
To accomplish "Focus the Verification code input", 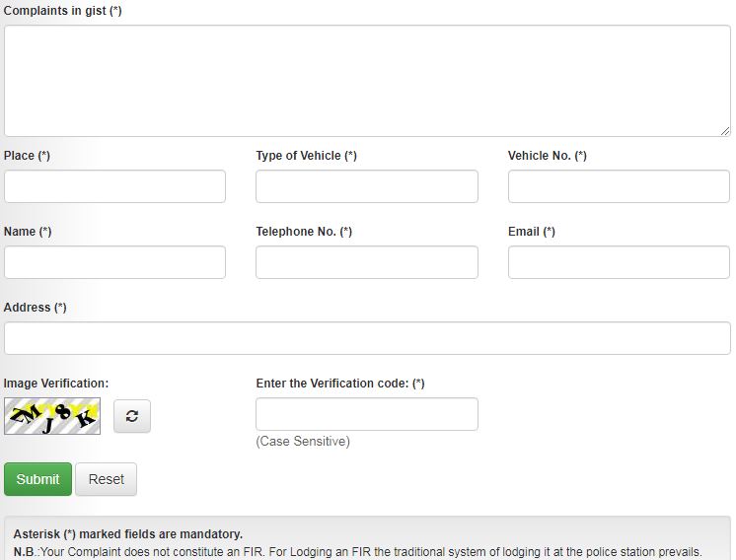I will 367,414.
